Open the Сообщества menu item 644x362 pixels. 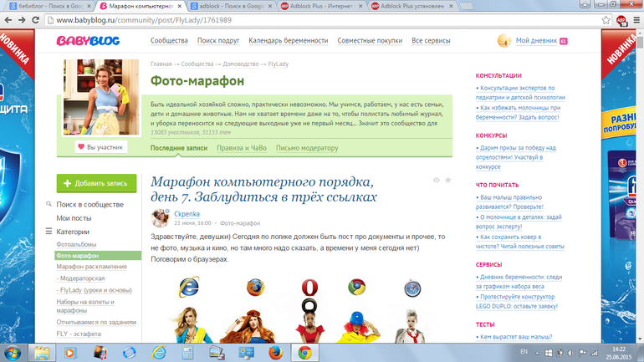pos(169,41)
